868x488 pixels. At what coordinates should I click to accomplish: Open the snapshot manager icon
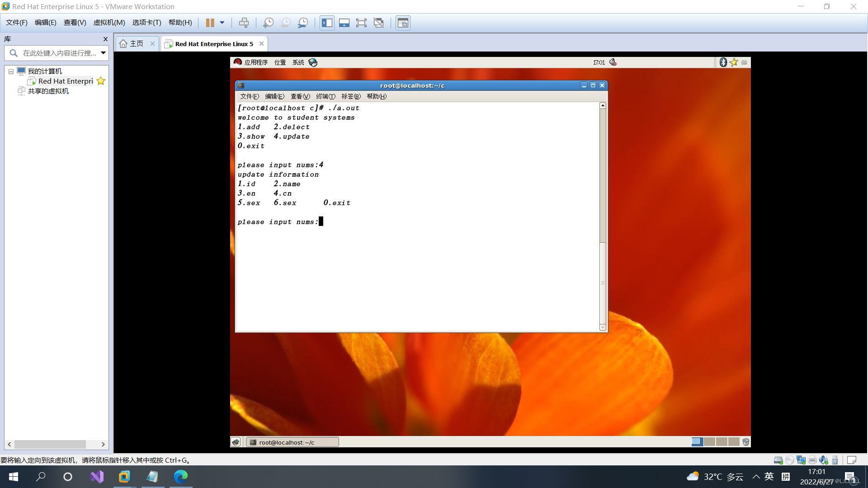[x=303, y=23]
